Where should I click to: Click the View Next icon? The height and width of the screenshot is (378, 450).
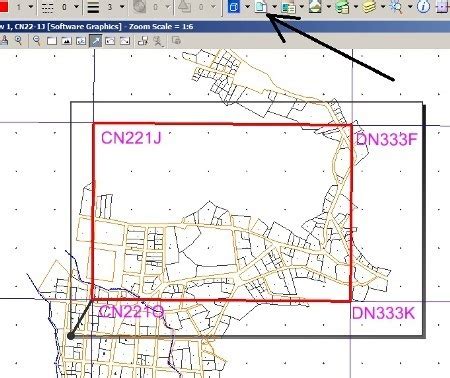coord(125,41)
